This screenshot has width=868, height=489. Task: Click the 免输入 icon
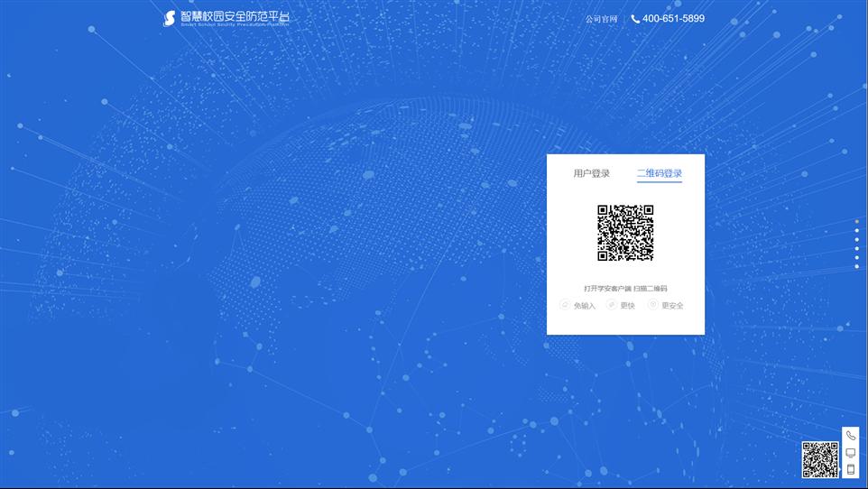pos(565,305)
